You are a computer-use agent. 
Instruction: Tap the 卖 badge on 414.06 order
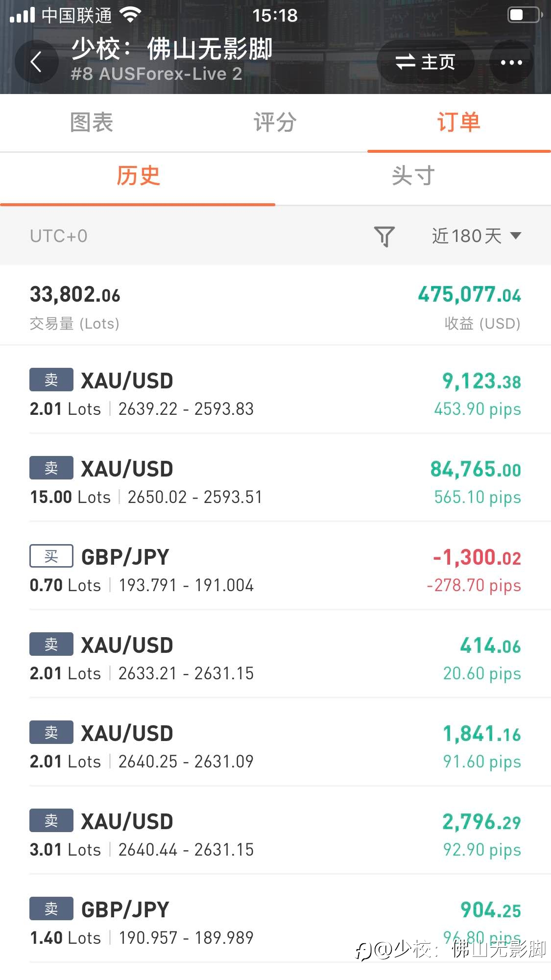tap(51, 644)
